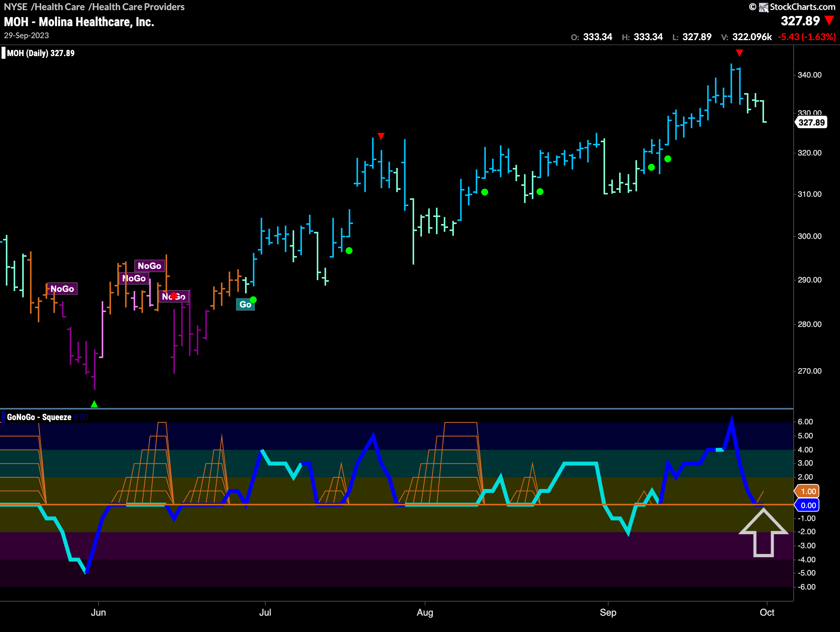Click the StockCharts.com logo icon

click(x=763, y=7)
